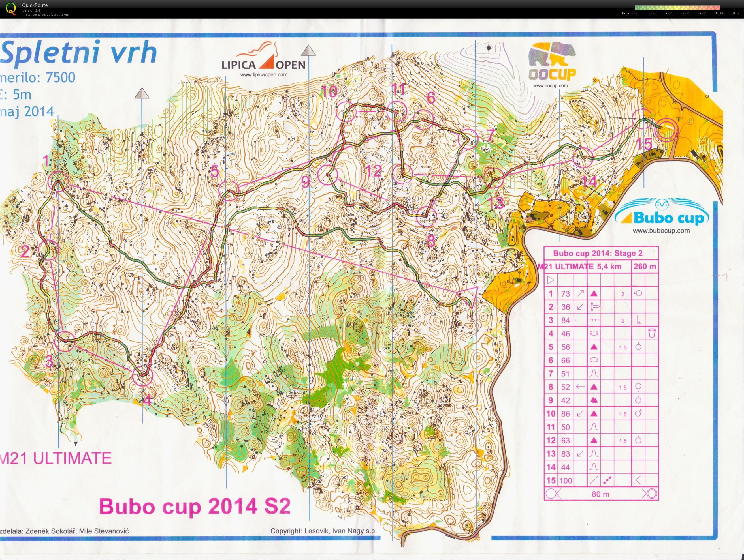Viewport: 744px width, 560px height.
Task: Click control code 52 in the table
Action: (565, 387)
